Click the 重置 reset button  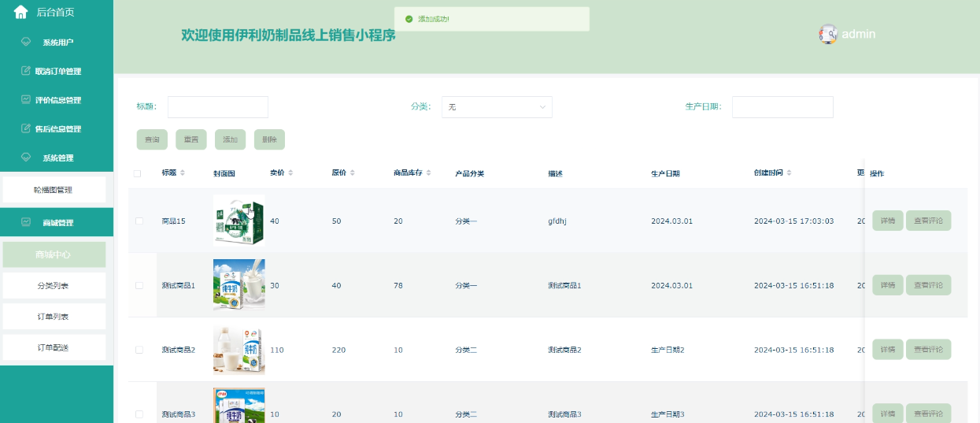pyautogui.click(x=191, y=139)
